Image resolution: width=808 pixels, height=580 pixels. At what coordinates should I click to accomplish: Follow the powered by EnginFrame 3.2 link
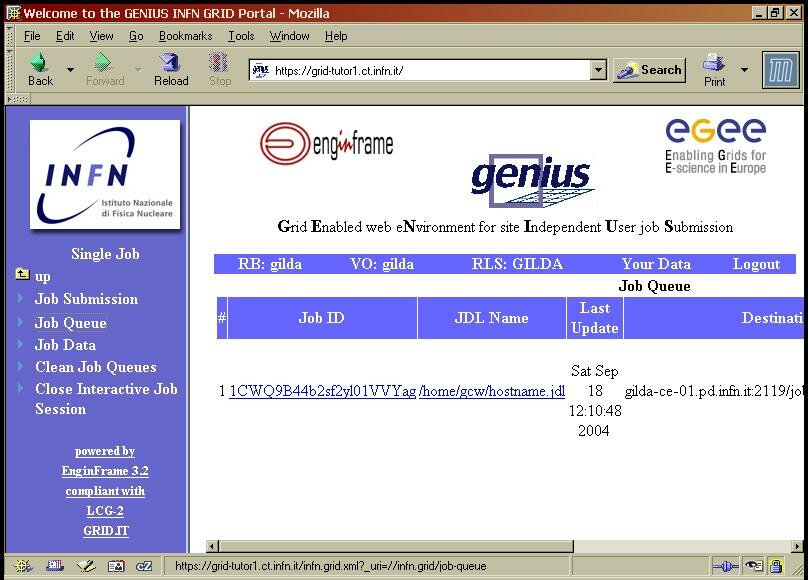[x=105, y=461]
